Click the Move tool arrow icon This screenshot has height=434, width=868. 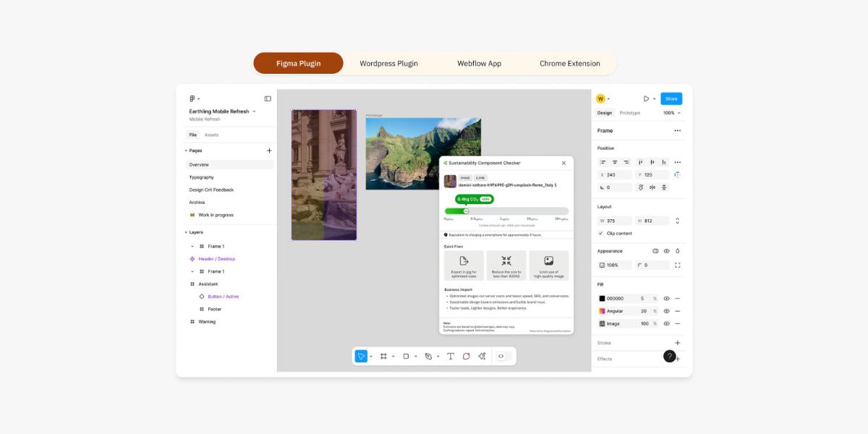point(361,356)
